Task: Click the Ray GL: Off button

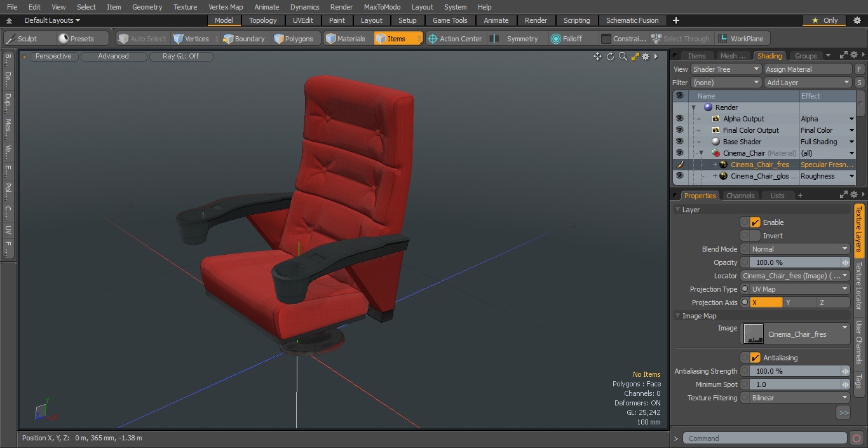Action: (181, 56)
